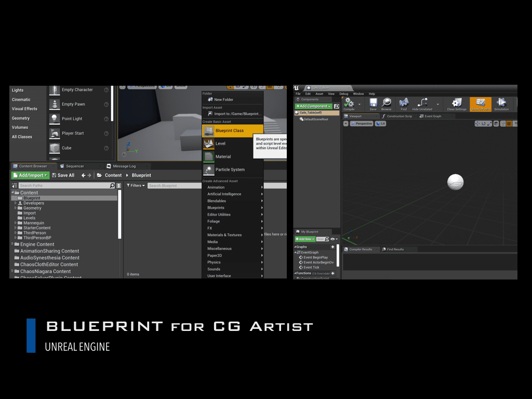Expand the Geometry folder

(15, 208)
